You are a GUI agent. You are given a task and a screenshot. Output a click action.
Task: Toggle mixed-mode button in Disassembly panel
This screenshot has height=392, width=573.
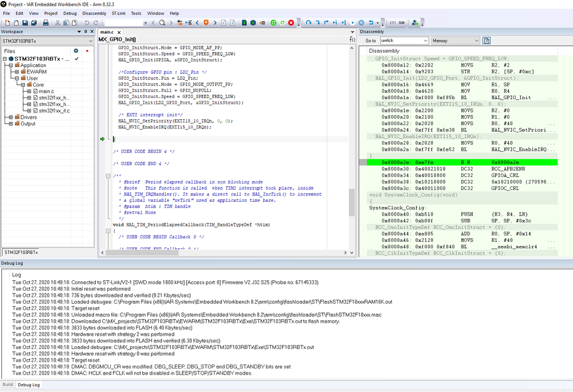pos(486,41)
